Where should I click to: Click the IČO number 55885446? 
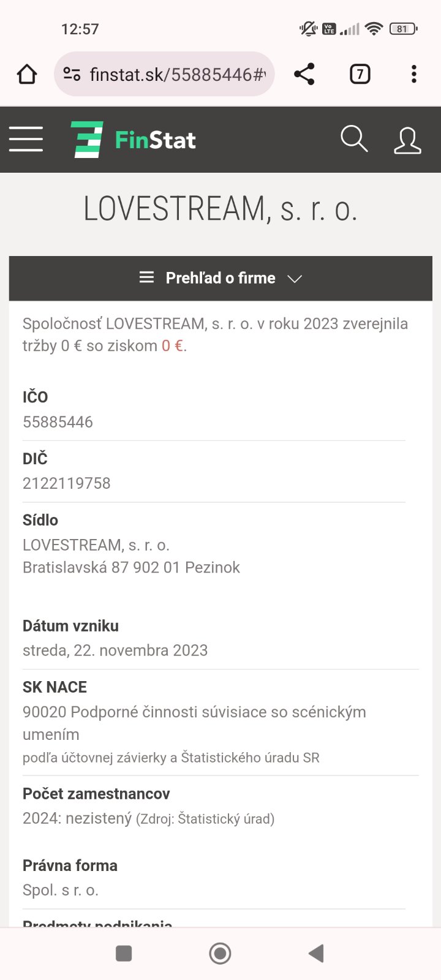coord(58,422)
